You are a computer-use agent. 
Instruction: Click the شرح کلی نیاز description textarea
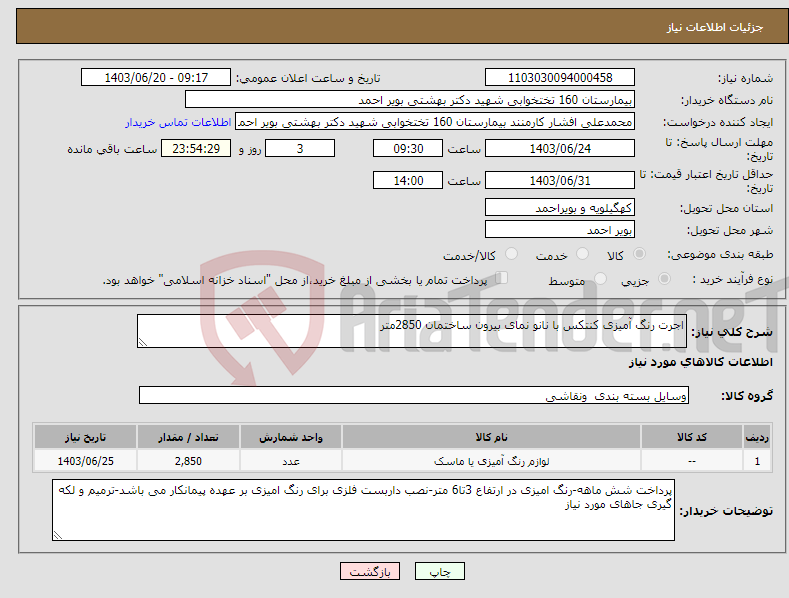[412, 331]
